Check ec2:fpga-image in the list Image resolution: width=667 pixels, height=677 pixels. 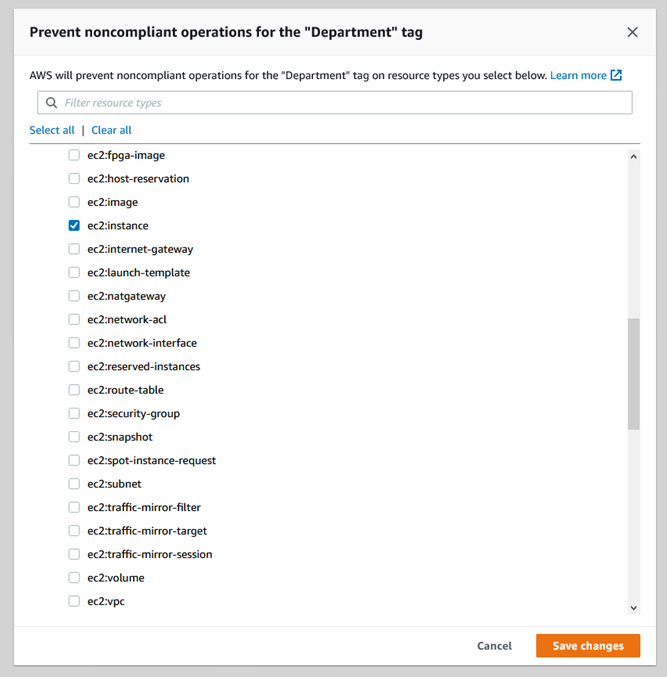click(74, 155)
